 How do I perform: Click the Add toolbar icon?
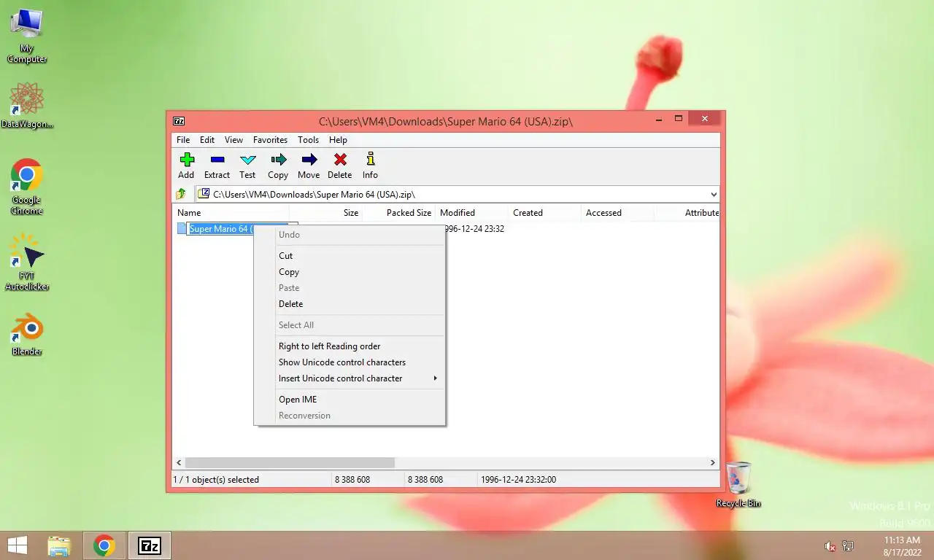[x=187, y=160]
